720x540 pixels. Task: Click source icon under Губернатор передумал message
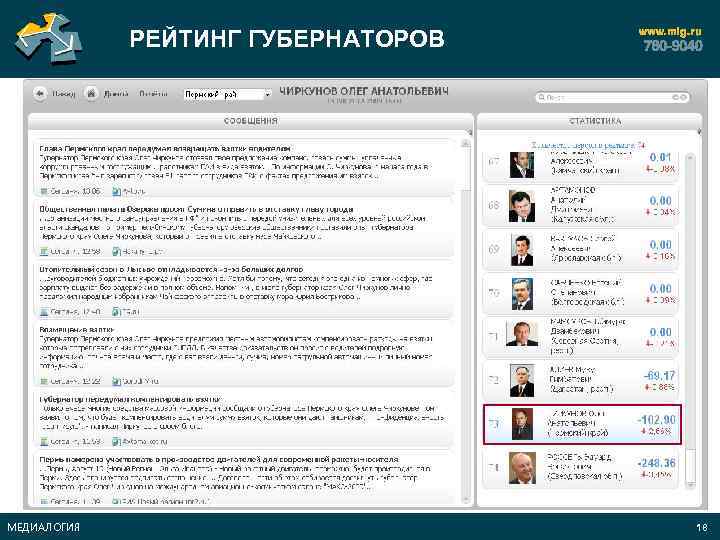coord(117,442)
